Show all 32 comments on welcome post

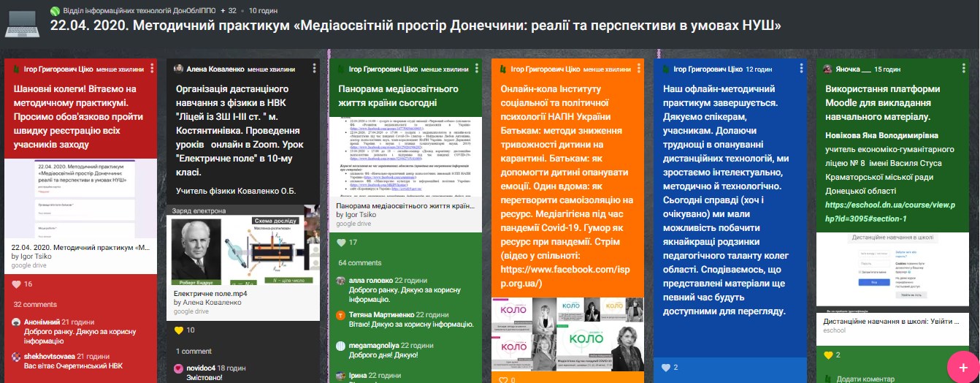point(34,304)
